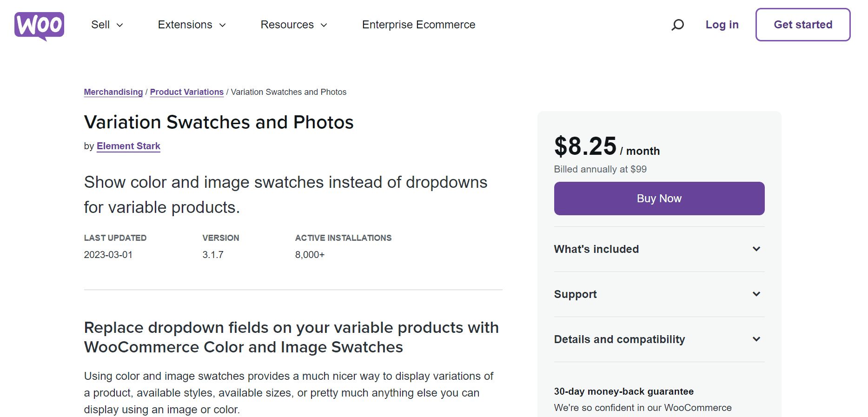The width and height of the screenshot is (868, 417).
Task: Expand the Support section
Action: pyautogui.click(x=659, y=294)
